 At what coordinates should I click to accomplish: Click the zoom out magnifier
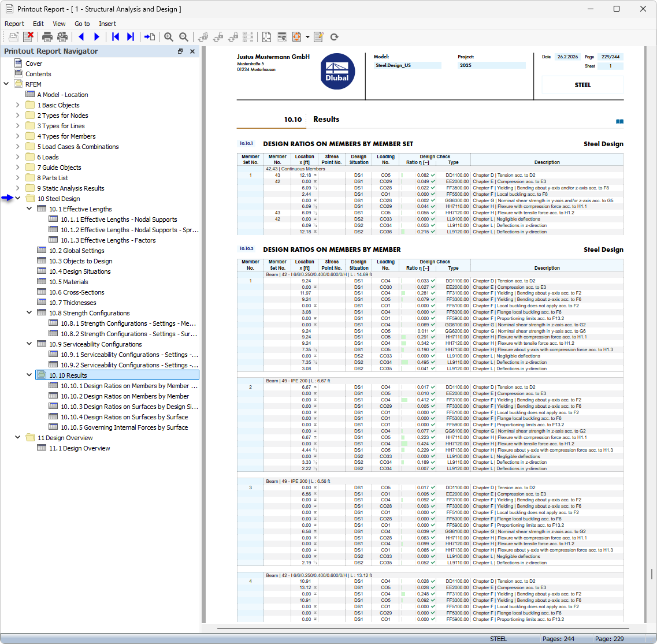coord(183,37)
